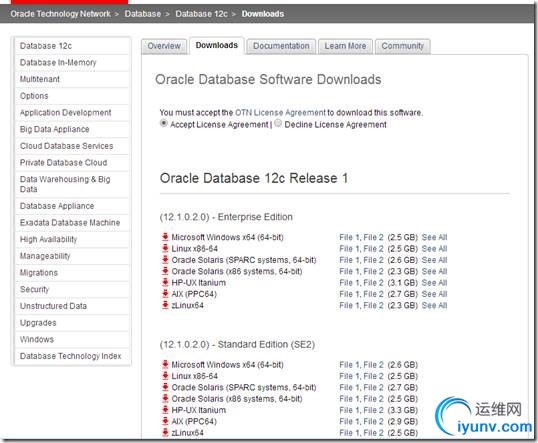Download File 1 for Enterprise AIX (PPC64)
This screenshot has width=538, height=443.
pos(349,294)
